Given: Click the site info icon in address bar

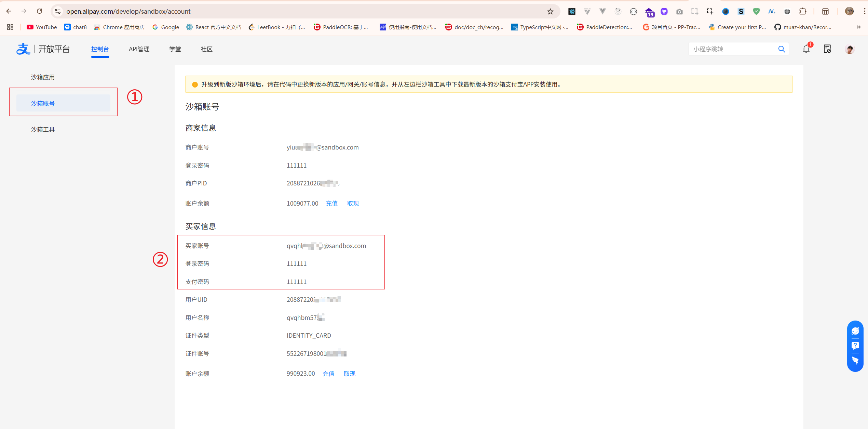Looking at the screenshot, I should coord(58,11).
